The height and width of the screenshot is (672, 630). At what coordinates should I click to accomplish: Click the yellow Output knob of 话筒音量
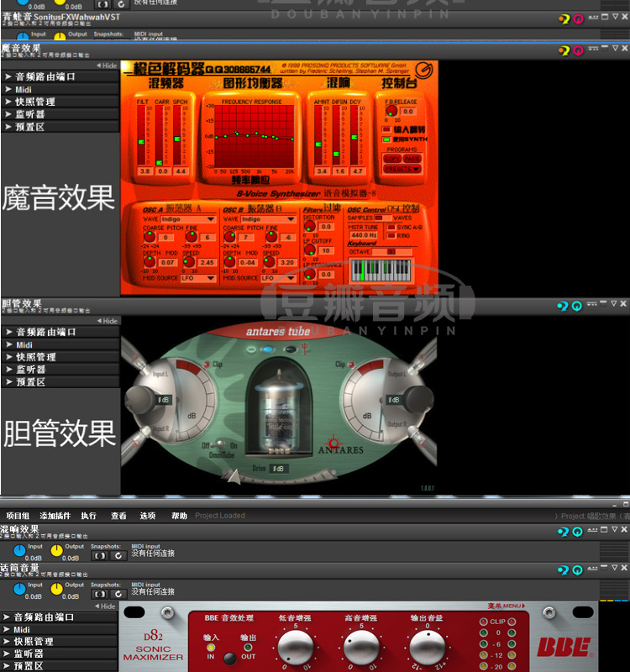coord(56,590)
